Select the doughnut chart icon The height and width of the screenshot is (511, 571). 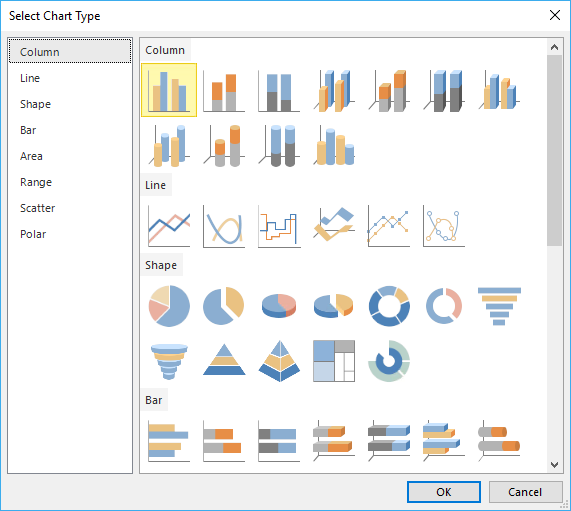tap(389, 306)
